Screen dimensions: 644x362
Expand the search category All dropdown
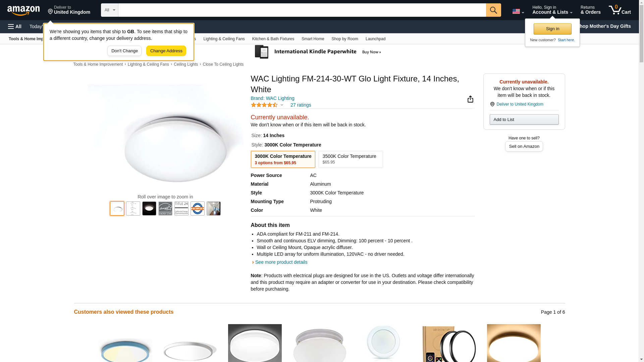click(109, 10)
